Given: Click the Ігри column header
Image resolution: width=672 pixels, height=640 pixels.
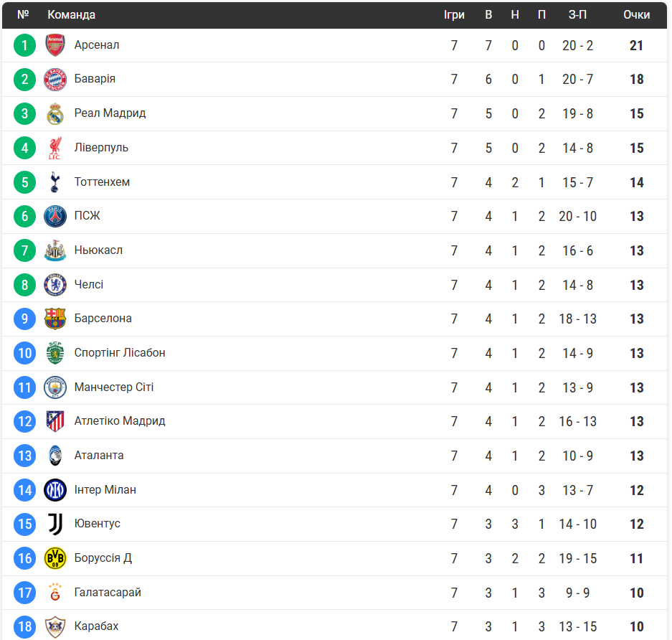Looking at the screenshot, I should [454, 14].
